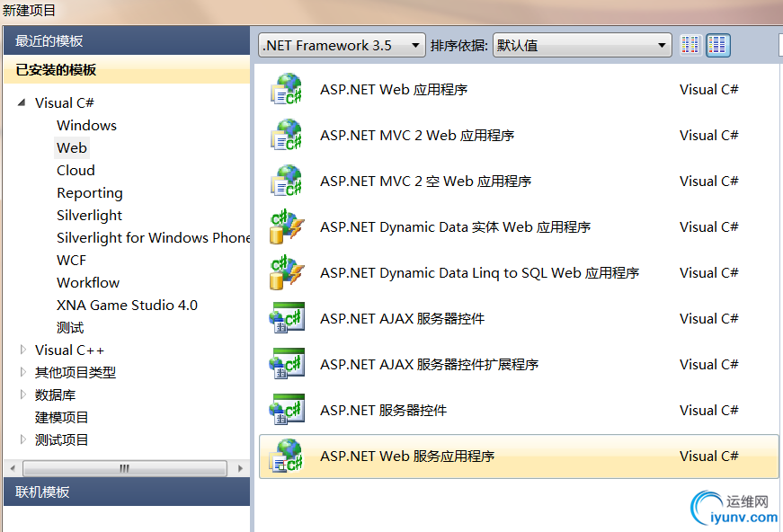Select the 测试项目 label
The height and width of the screenshot is (532, 783).
pos(61,439)
